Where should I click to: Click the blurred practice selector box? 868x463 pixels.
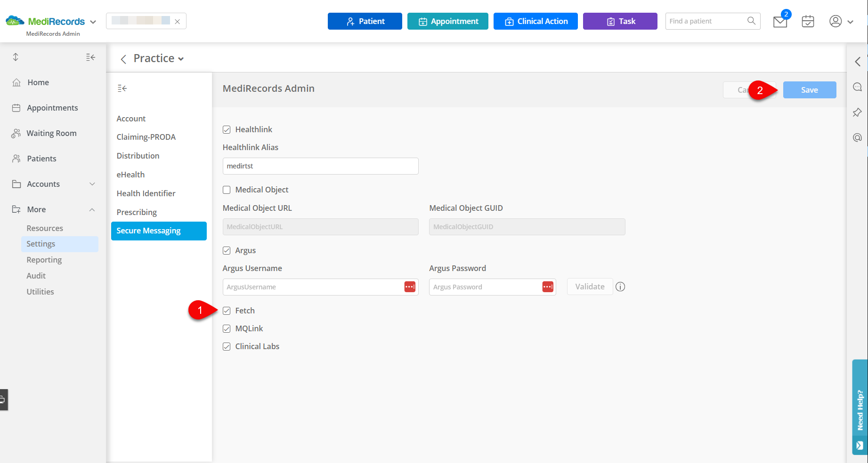click(146, 21)
